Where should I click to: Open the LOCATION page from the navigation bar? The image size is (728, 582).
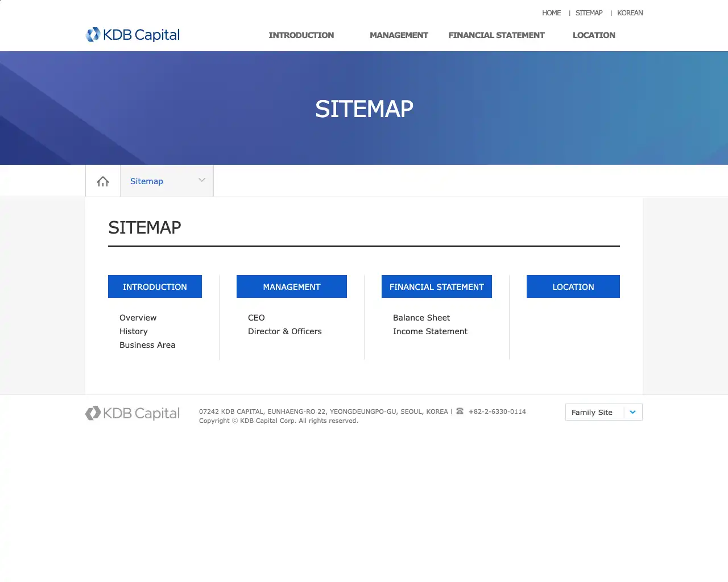pyautogui.click(x=594, y=35)
